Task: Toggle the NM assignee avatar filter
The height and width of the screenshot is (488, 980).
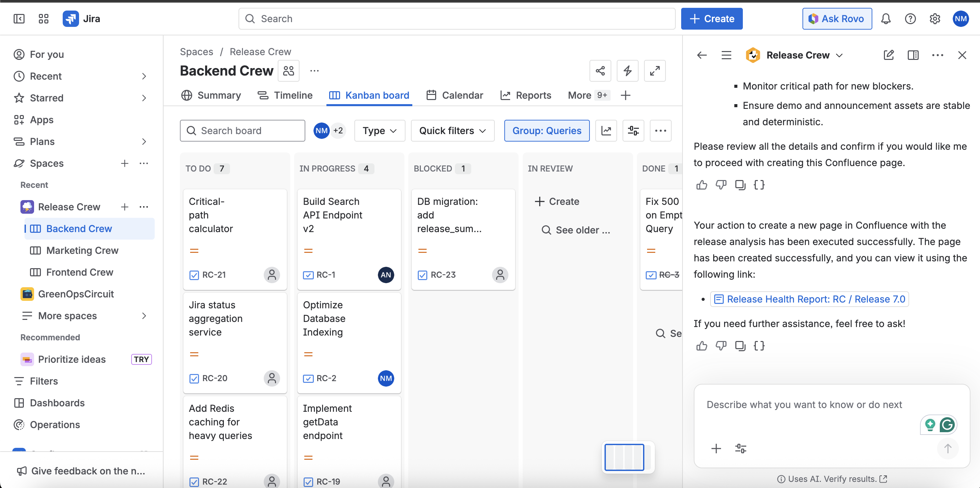Action: click(x=321, y=131)
